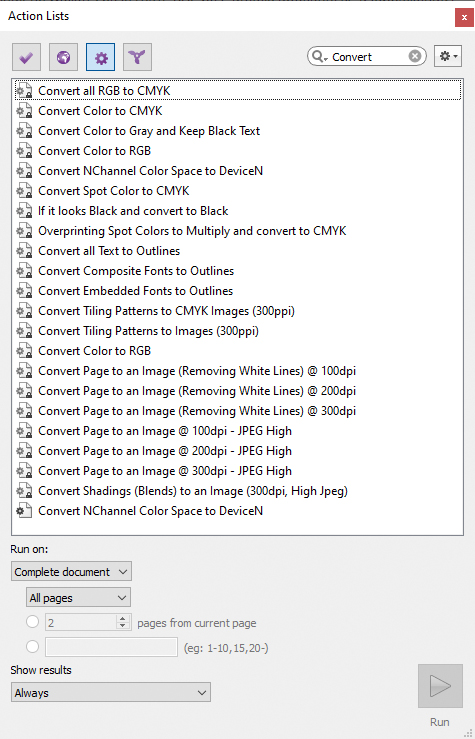Click the unlocked icon of last DeviceN action
This screenshot has height=739, width=475.
pyautogui.click(x=24, y=510)
